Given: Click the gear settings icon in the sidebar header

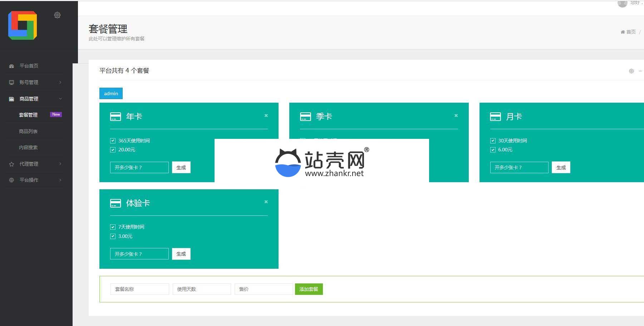Looking at the screenshot, I should coord(57,15).
